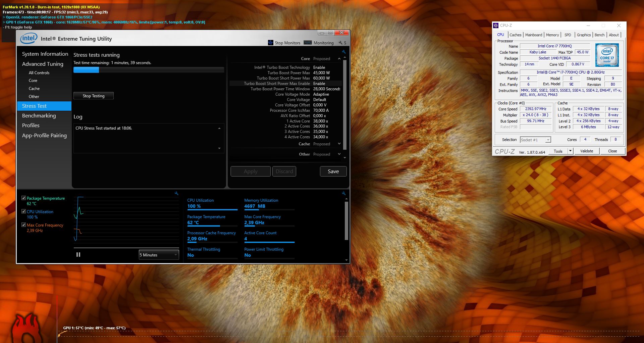Uncheck Max Core Frequency graph checkbox
Viewport: 644px width, 343px height.
click(23, 225)
